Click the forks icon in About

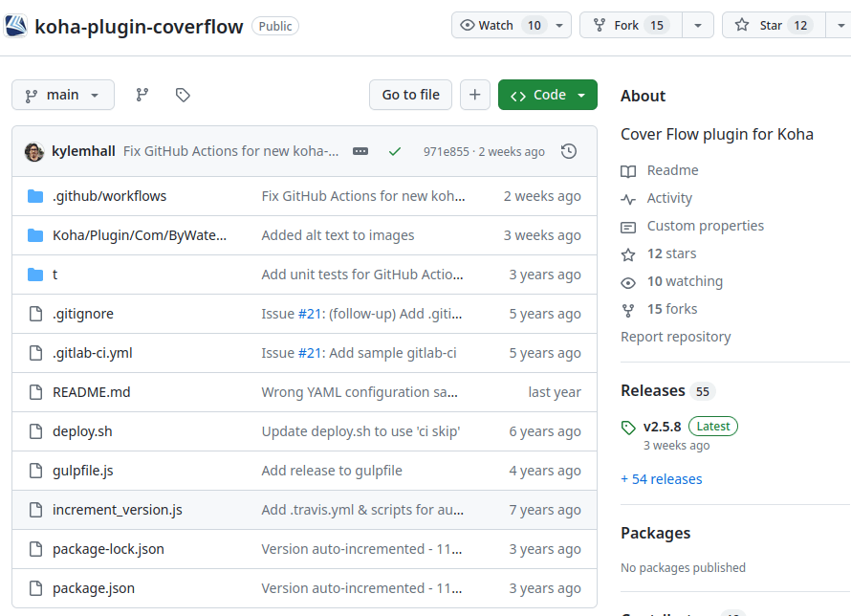pyautogui.click(x=628, y=311)
